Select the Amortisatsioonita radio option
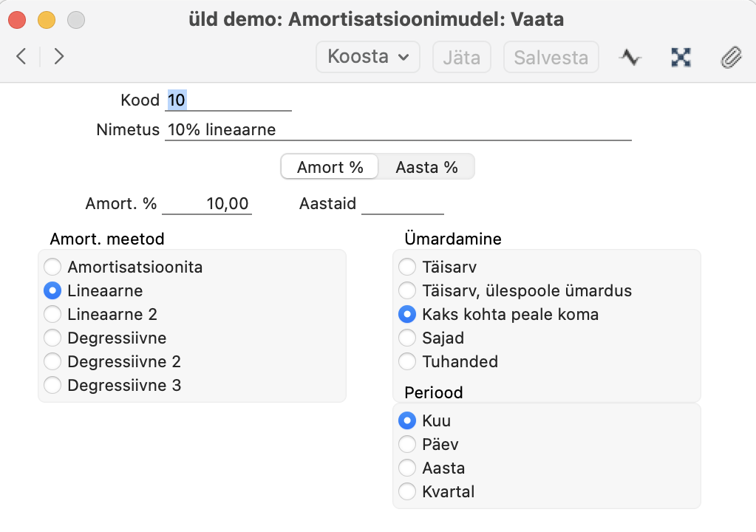756x532 pixels. coord(53,267)
